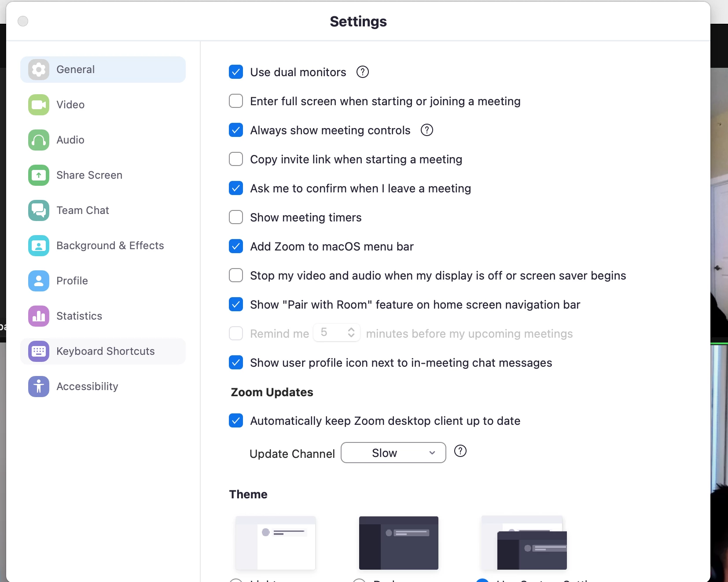Viewport: 728px width, 582px height.
Task: Click the Profile person icon
Action: coord(39,281)
